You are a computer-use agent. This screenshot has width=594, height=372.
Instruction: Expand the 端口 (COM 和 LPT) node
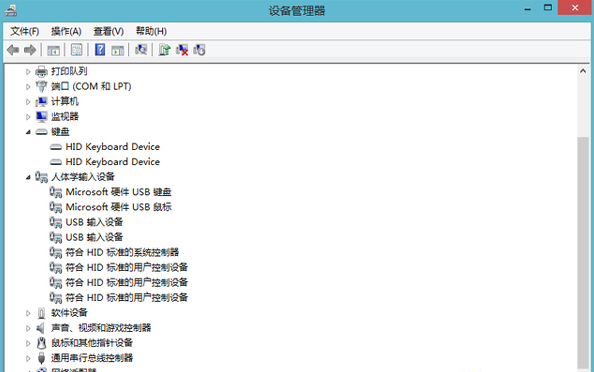point(28,86)
